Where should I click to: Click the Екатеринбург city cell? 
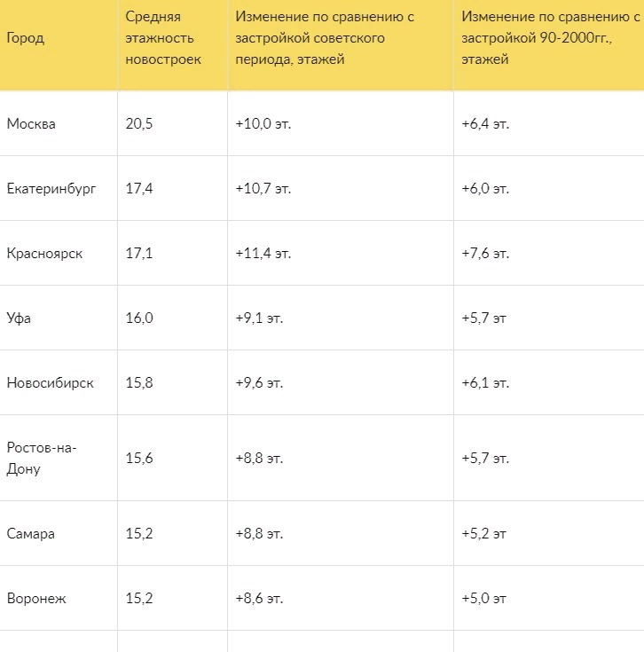51,189
